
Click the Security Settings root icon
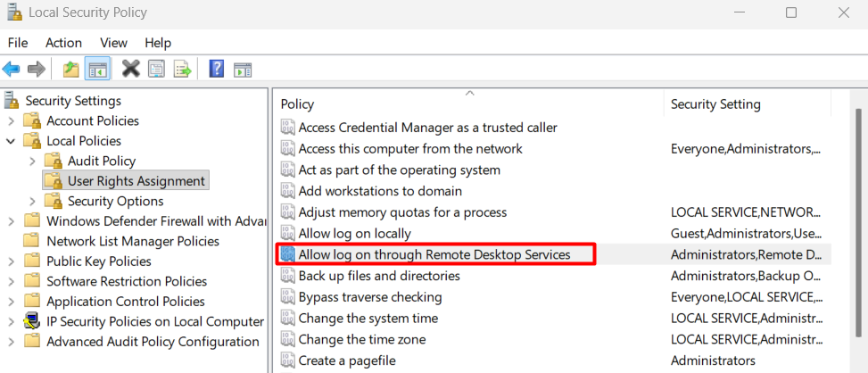coord(11,101)
